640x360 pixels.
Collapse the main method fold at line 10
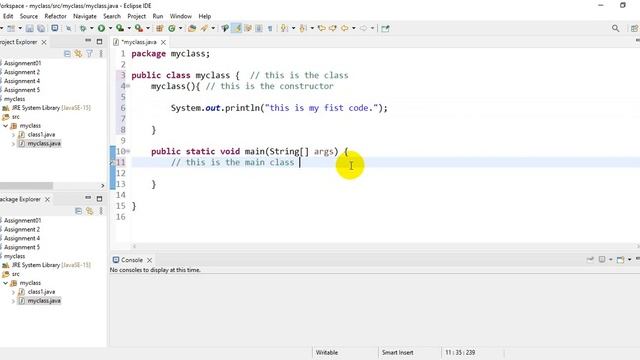coord(128,151)
